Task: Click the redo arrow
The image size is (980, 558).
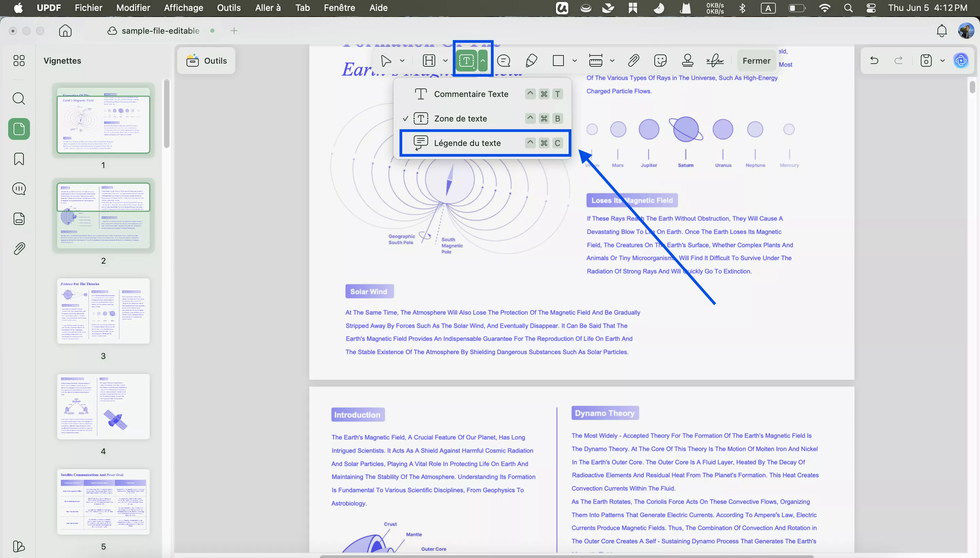Action: (x=898, y=61)
